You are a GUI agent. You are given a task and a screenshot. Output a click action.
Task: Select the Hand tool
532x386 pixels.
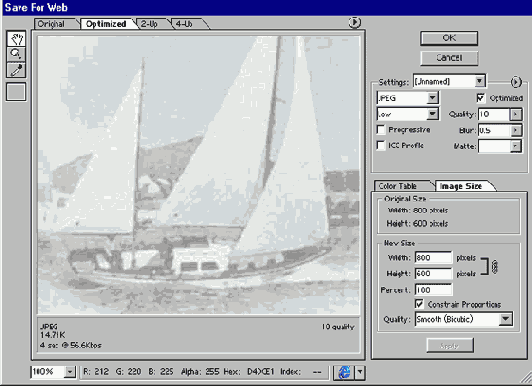pos(16,38)
